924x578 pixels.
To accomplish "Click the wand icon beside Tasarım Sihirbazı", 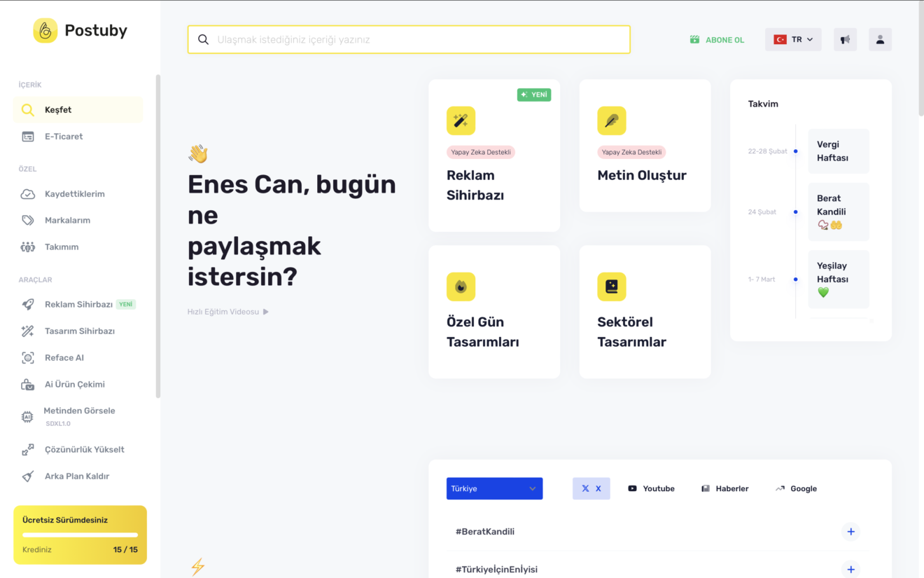I will (28, 331).
